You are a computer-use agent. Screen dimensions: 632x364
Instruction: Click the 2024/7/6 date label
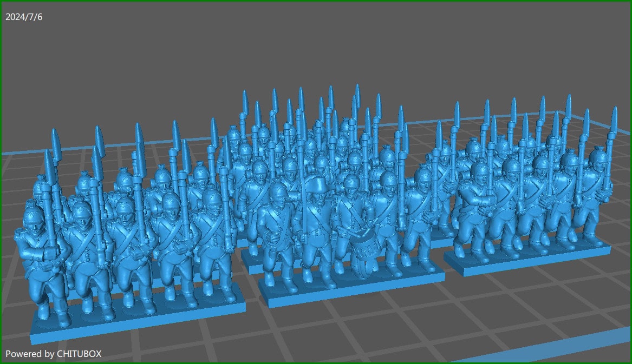point(24,17)
